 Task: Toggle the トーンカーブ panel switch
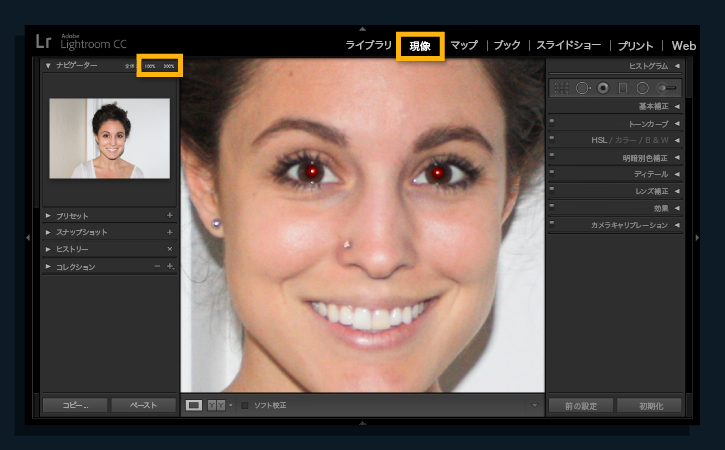point(552,122)
